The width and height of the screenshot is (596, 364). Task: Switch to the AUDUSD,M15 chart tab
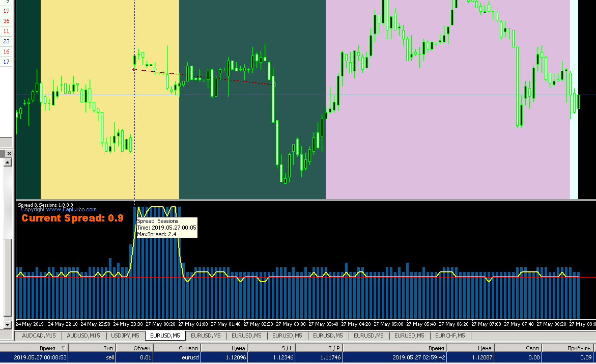click(83, 335)
